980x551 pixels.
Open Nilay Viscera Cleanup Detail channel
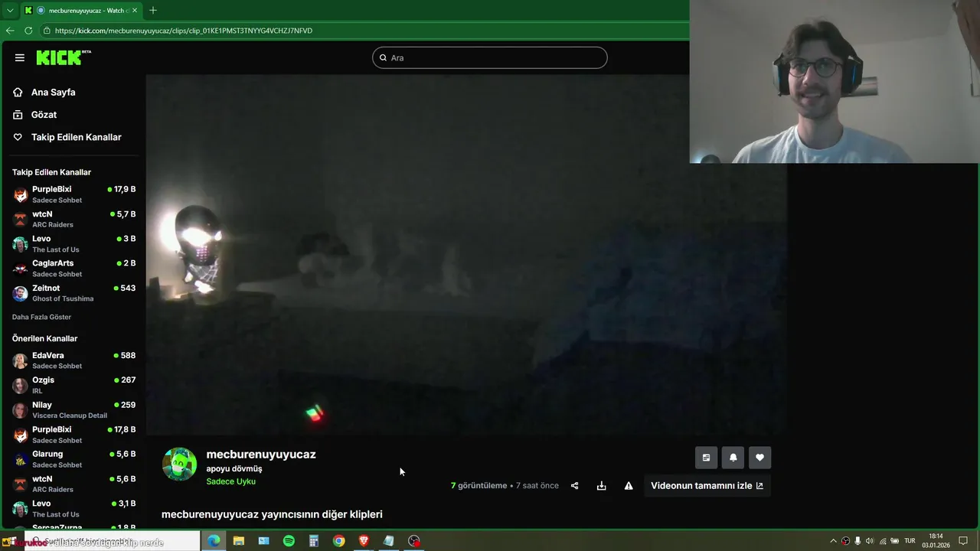tap(73, 409)
